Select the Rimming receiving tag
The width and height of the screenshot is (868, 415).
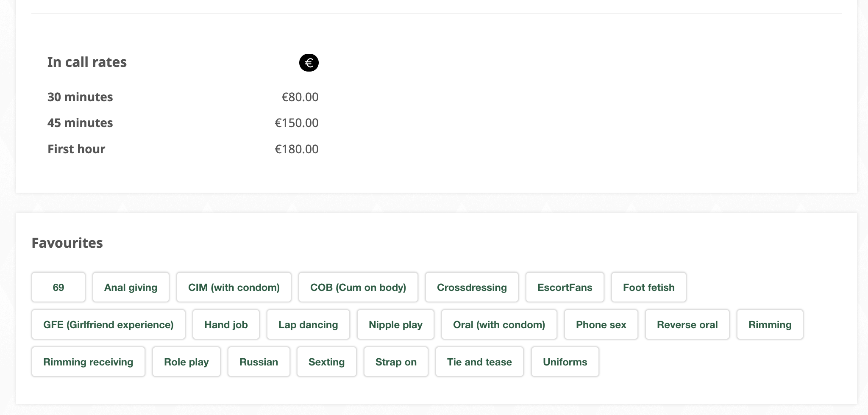(x=88, y=362)
